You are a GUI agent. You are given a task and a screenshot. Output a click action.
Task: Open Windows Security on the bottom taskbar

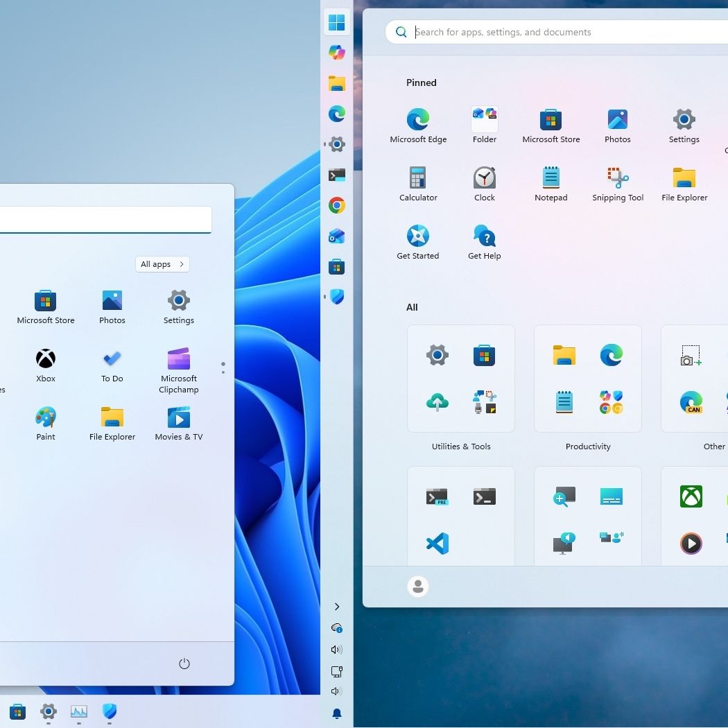pyautogui.click(x=110, y=711)
